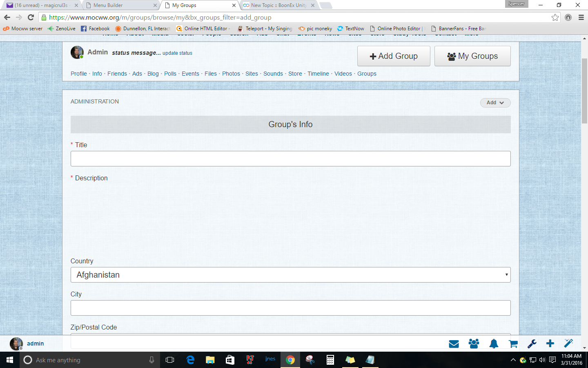
Task: Open the Videos submenu link
Action: click(x=343, y=74)
